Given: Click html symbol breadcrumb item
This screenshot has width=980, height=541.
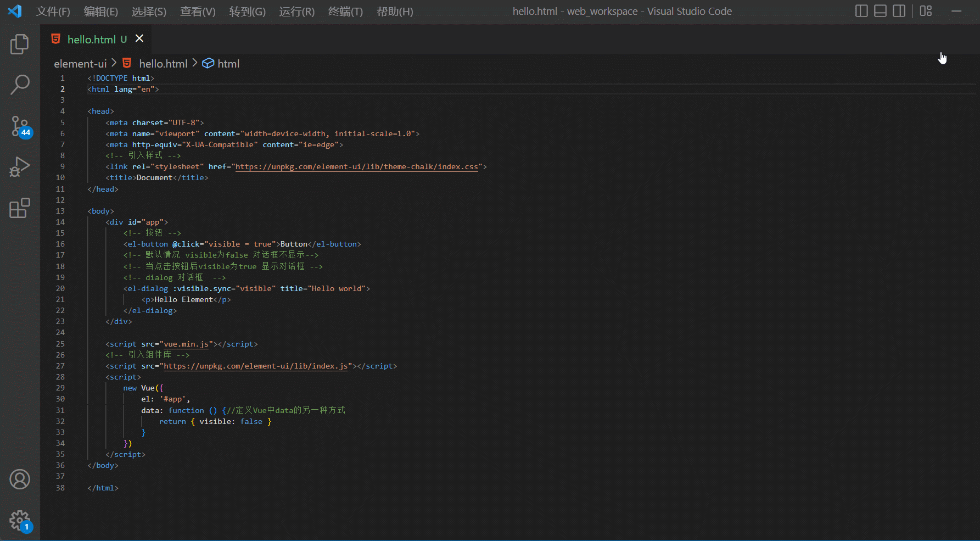Looking at the screenshot, I should (228, 64).
